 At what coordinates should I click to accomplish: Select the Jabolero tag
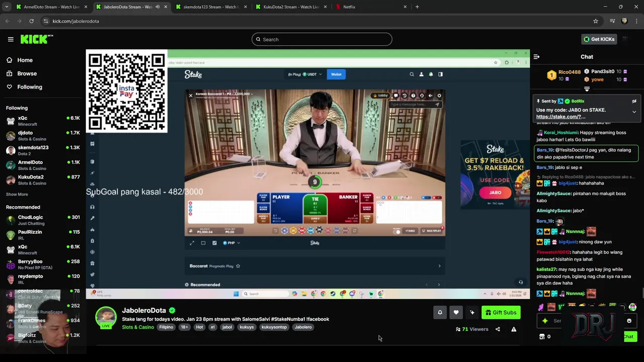coord(303,327)
